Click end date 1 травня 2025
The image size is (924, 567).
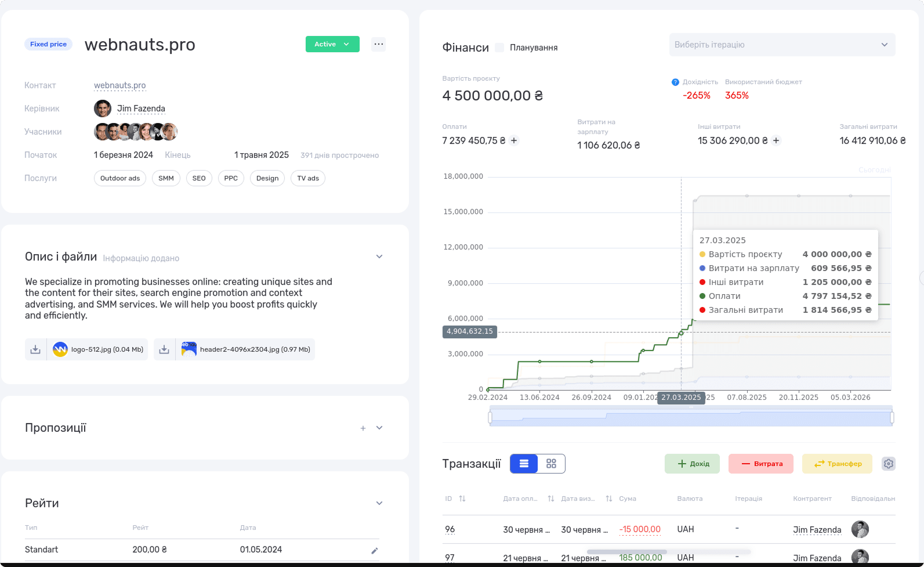pyautogui.click(x=262, y=155)
